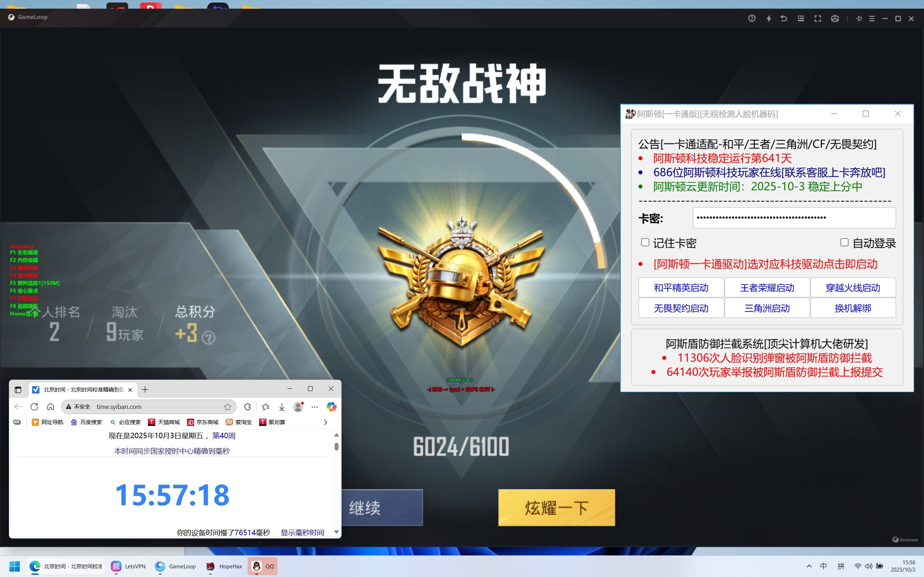Show hidden system tray icons
This screenshot has height=577, width=924.
click(809, 566)
